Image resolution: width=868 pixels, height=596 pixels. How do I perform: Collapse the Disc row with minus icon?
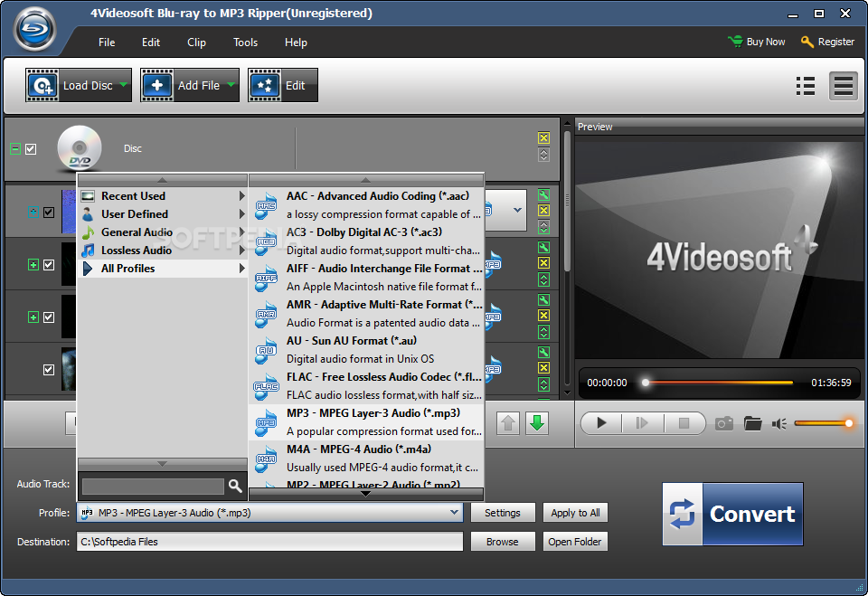[x=15, y=148]
